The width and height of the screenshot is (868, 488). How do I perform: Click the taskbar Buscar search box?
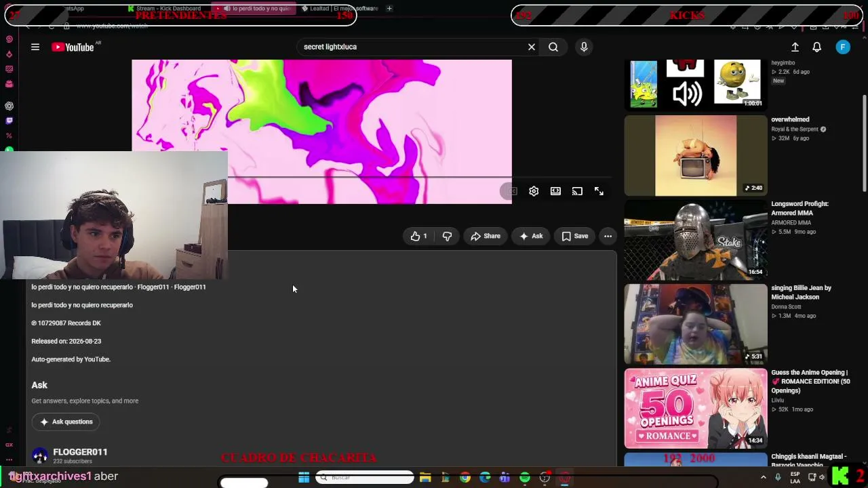pyautogui.click(x=365, y=478)
